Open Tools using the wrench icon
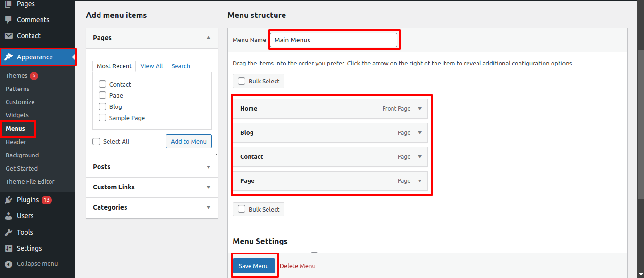The image size is (644, 278). [8, 232]
